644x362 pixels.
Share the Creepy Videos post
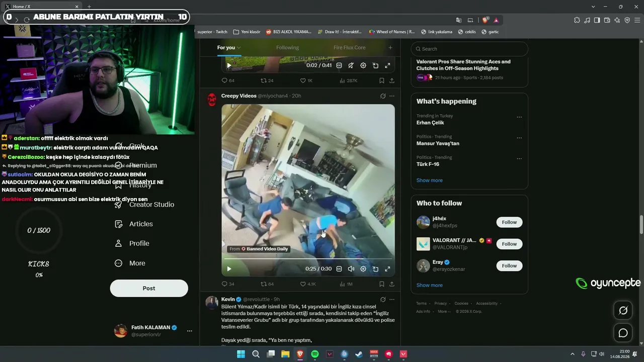coord(392,284)
